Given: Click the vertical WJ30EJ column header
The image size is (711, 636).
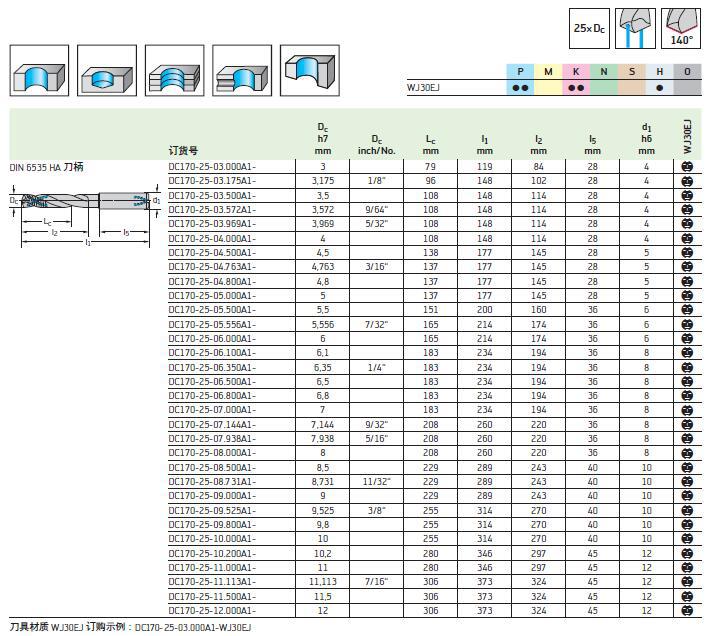Looking at the screenshot, I should pyautogui.click(x=687, y=136).
